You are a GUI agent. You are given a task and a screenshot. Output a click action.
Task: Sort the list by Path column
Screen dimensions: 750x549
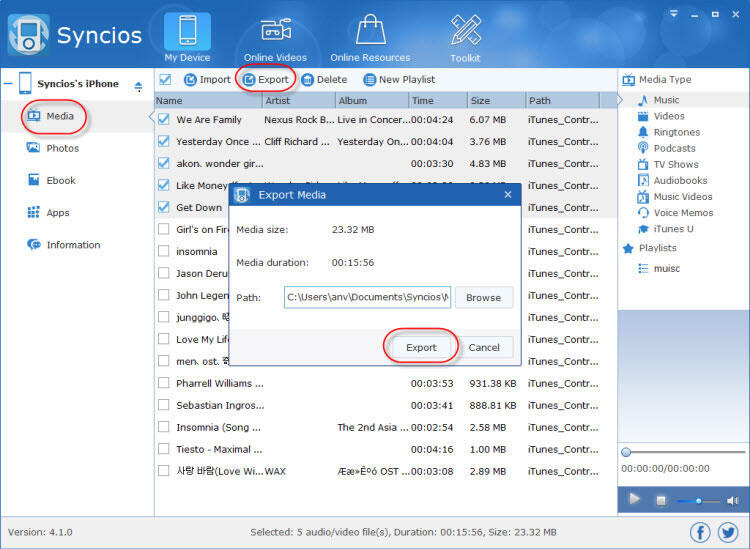(x=562, y=100)
